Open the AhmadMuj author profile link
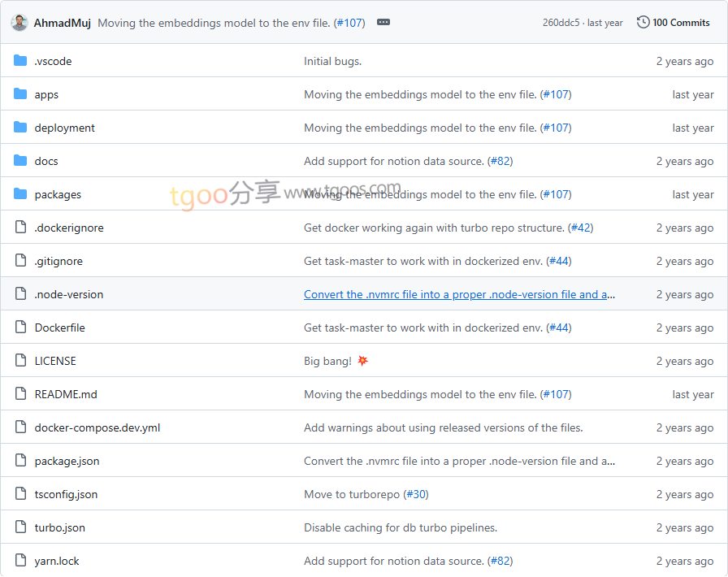 click(62, 23)
